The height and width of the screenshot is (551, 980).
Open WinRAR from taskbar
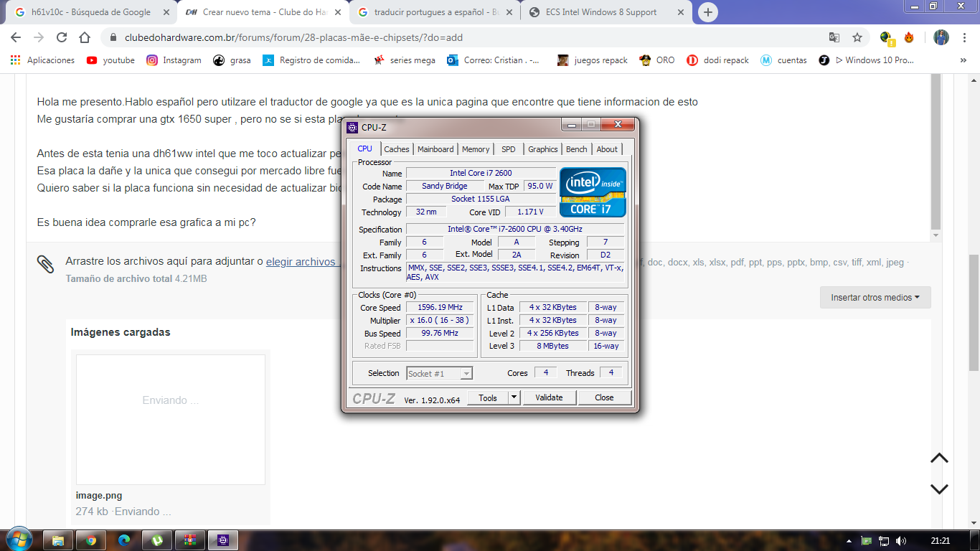point(190,540)
